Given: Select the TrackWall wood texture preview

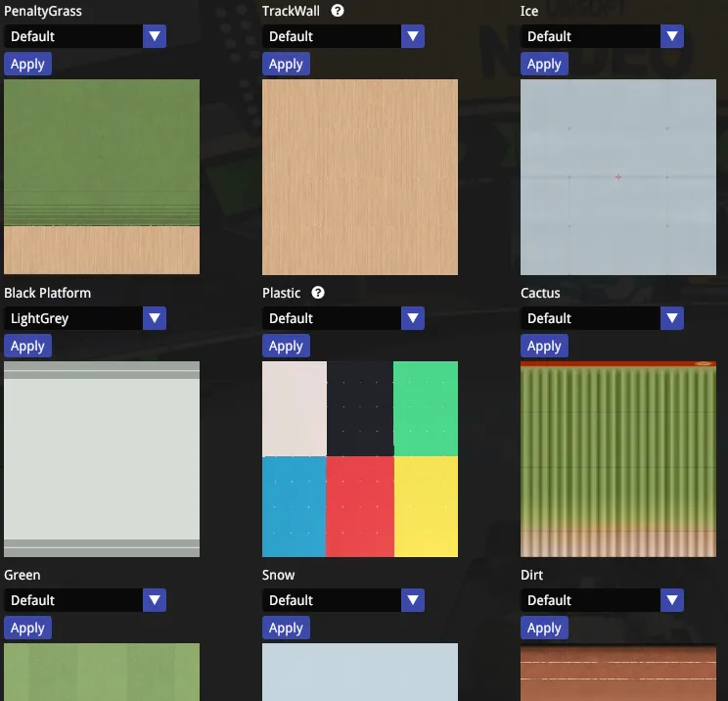Looking at the screenshot, I should (x=360, y=177).
